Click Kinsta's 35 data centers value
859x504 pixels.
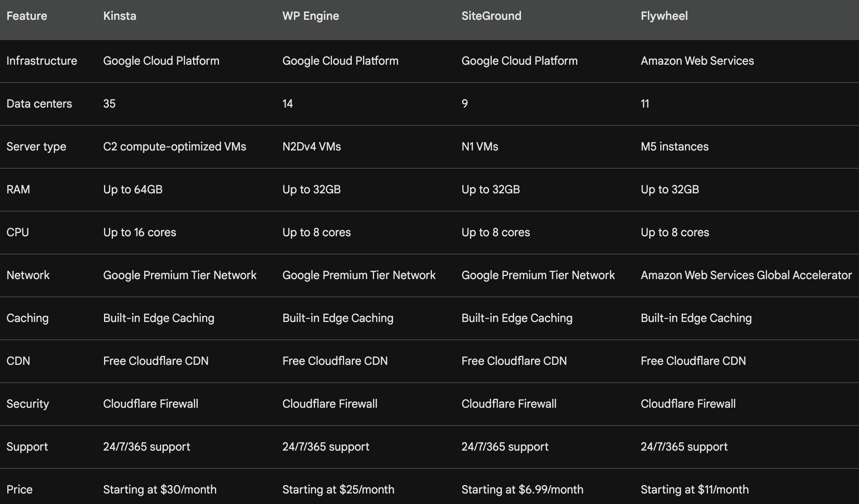109,104
